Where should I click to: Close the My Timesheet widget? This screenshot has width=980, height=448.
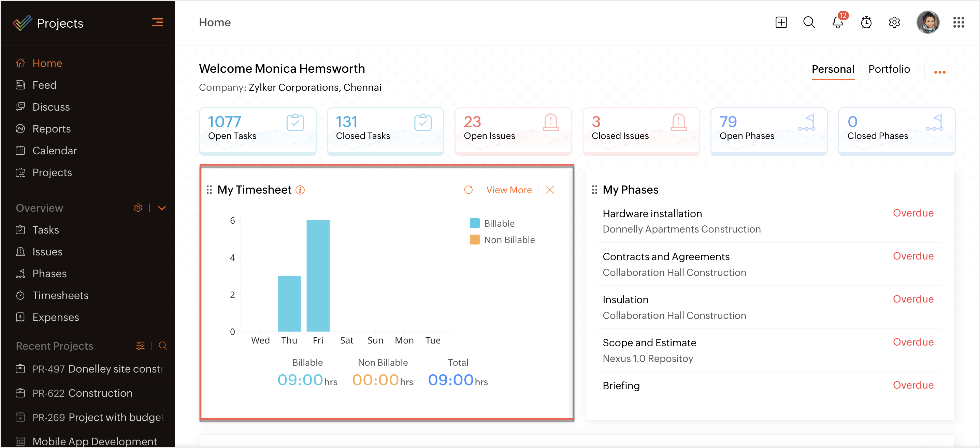click(x=550, y=190)
